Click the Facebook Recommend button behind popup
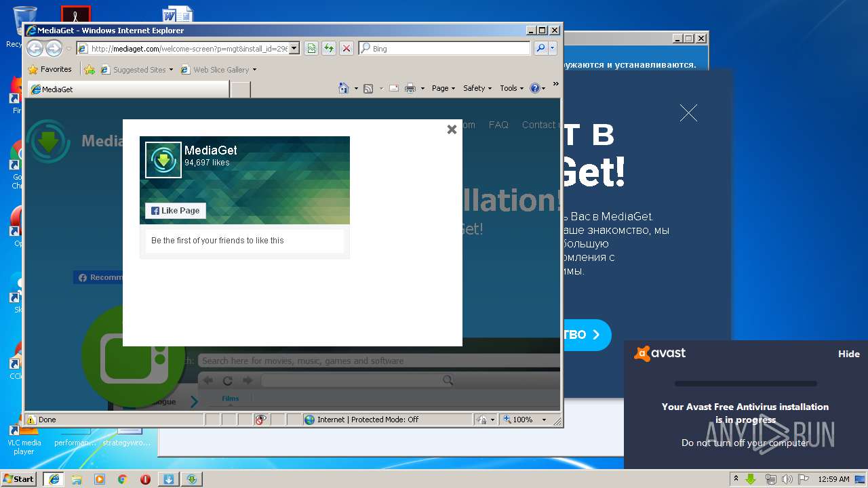The height and width of the screenshot is (488, 868). coord(98,277)
